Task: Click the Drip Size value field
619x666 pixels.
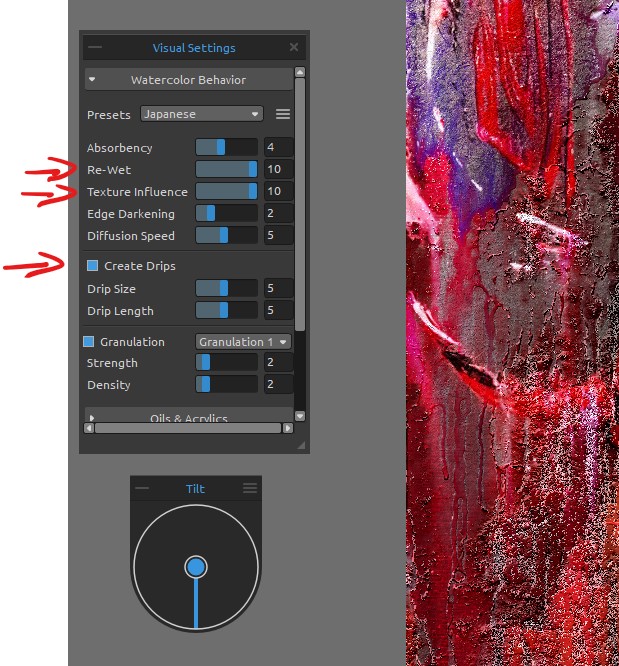Action: [x=278, y=288]
